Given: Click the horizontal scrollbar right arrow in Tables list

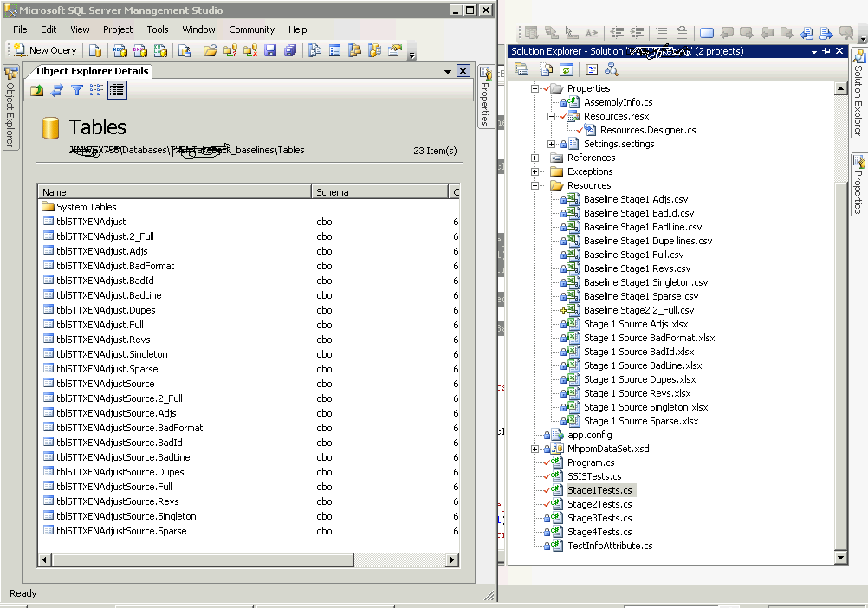Looking at the screenshot, I should 452,559.
